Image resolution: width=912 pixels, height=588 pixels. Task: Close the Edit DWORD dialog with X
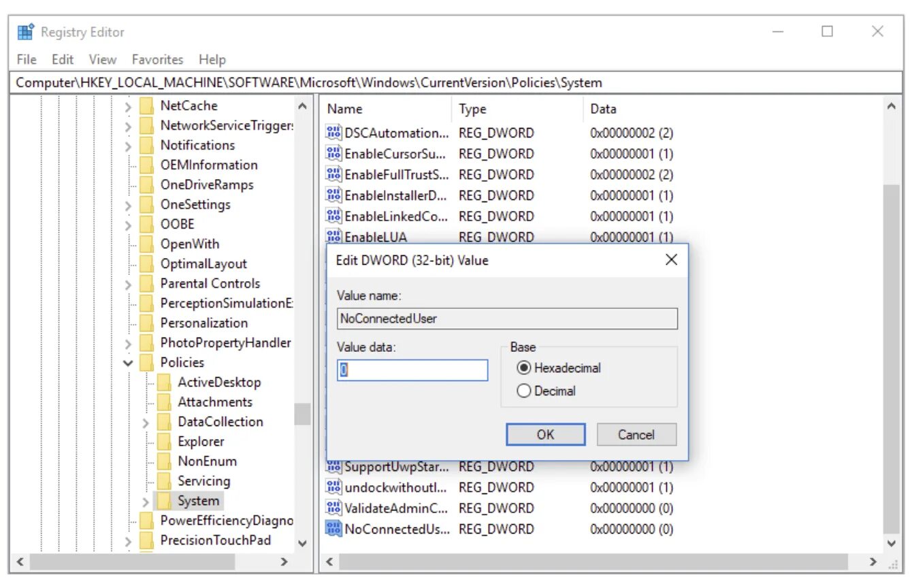click(671, 260)
